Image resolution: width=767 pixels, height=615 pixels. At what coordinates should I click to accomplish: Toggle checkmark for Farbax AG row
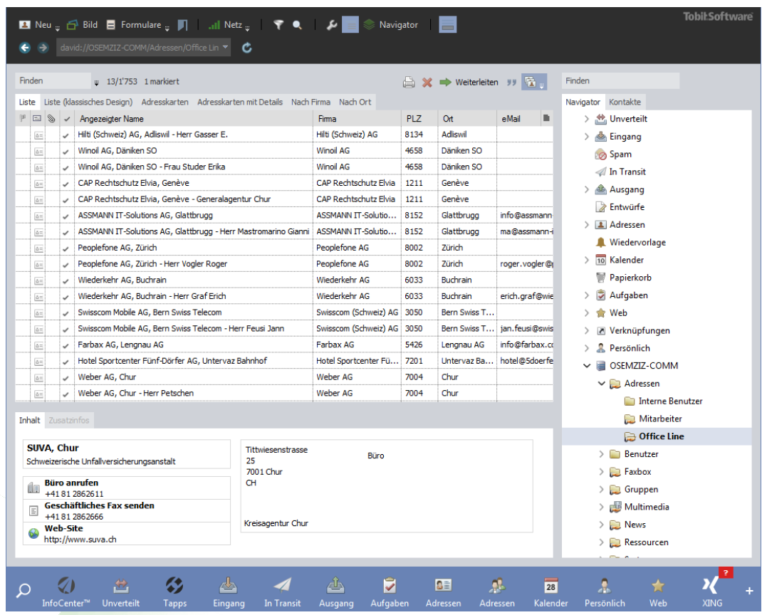pyautogui.click(x=66, y=345)
